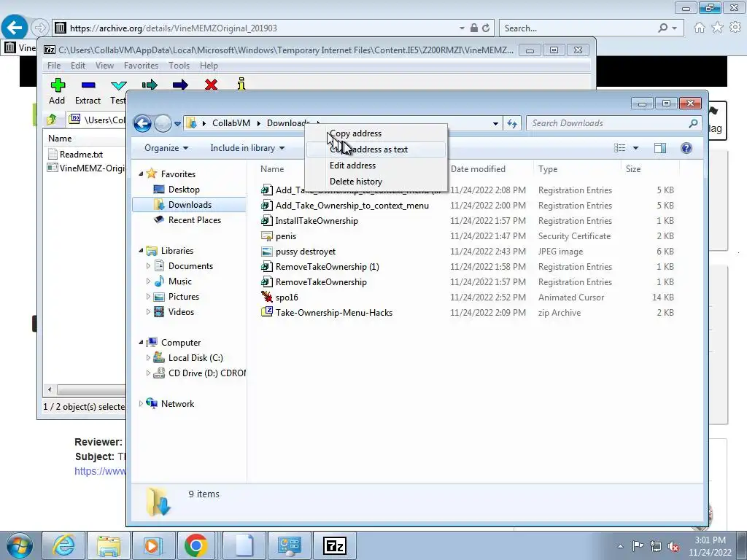Click the Internet Explorer search box
Screen dimensions: 747x560
coord(578,28)
